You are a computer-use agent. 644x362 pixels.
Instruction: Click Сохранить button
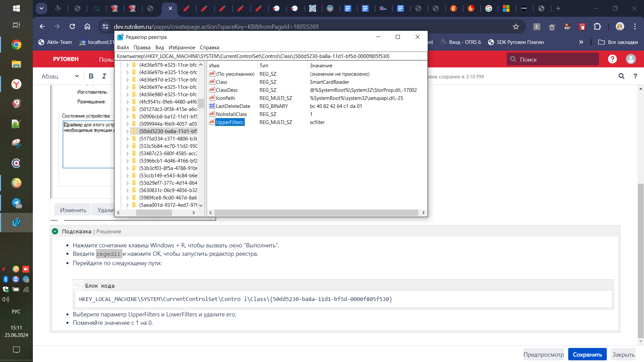click(x=587, y=354)
